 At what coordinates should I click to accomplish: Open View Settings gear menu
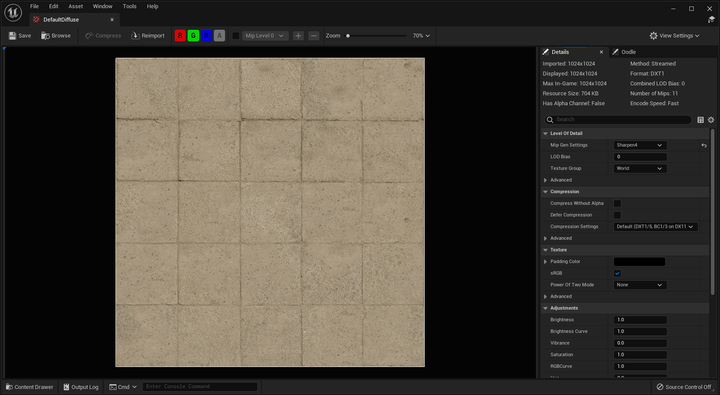[x=674, y=35]
